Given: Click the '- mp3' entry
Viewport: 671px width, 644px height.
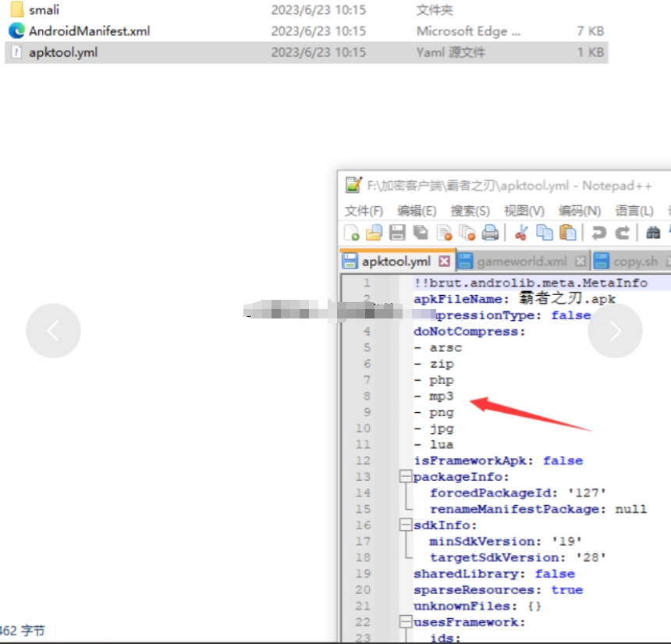Looking at the screenshot, I should coord(434,397).
